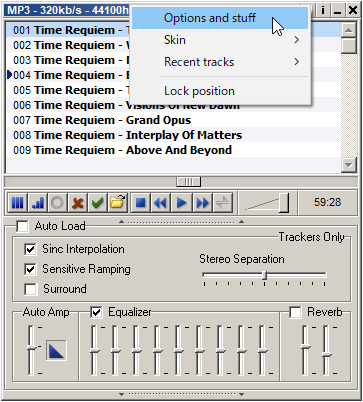Image resolution: width=363 pixels, height=402 pixels.
Task: Click the red X remove icon
Action: tap(77, 203)
